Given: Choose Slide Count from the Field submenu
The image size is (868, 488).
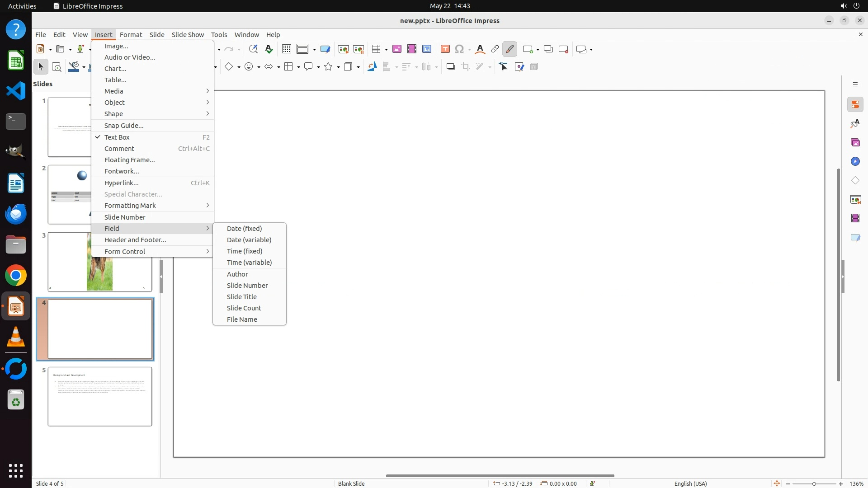Looking at the screenshot, I should (244, 308).
